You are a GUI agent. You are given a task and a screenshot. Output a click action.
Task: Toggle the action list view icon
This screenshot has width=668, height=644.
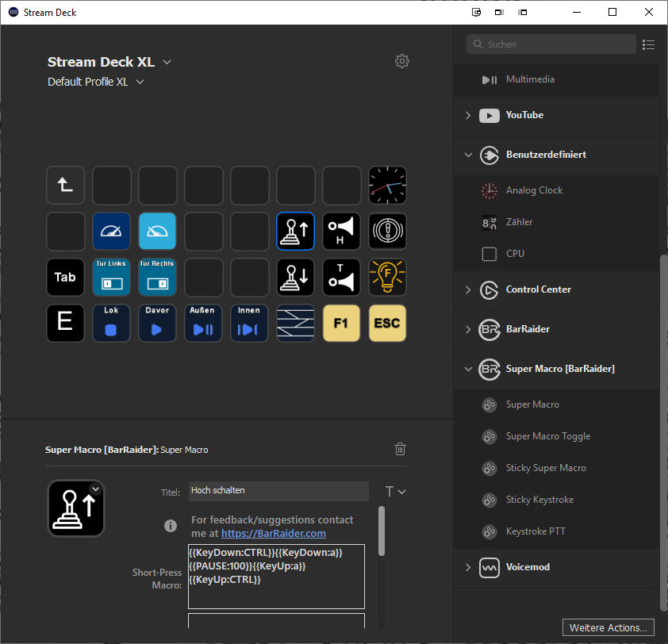[648, 44]
